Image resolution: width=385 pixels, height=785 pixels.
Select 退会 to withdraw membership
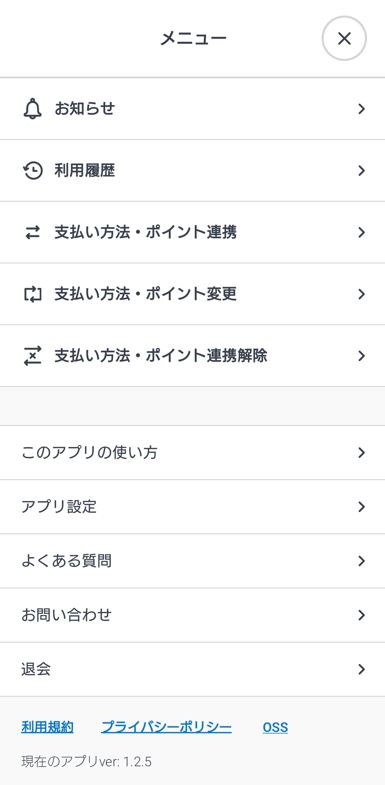pyautogui.click(x=192, y=669)
